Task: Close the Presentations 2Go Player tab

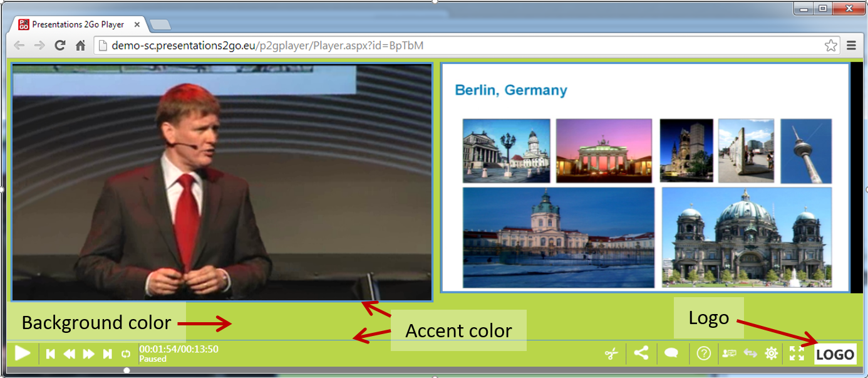Action: click(x=137, y=24)
